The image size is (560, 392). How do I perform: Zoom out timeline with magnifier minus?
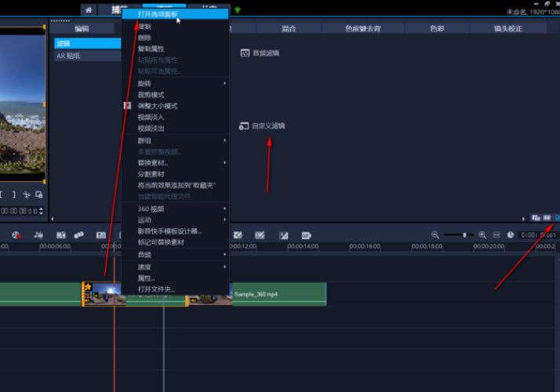point(435,235)
